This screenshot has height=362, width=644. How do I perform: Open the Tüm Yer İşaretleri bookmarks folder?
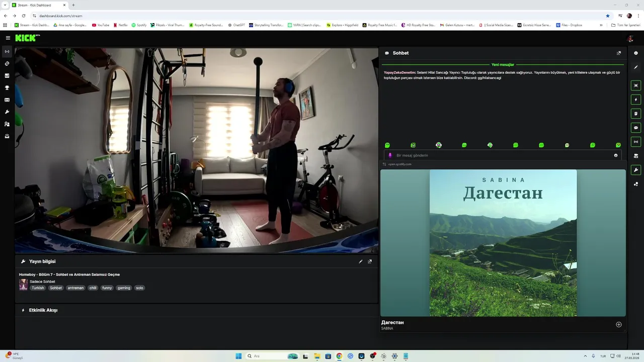pos(626,25)
